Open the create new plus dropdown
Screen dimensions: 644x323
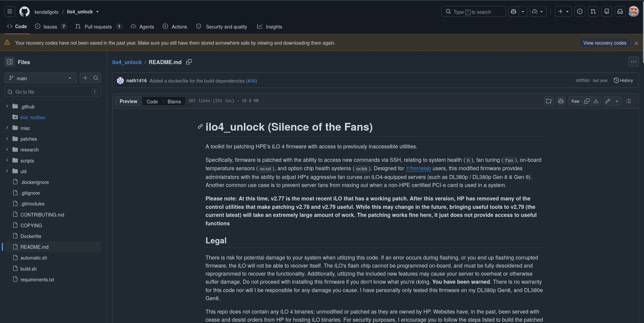tap(563, 11)
